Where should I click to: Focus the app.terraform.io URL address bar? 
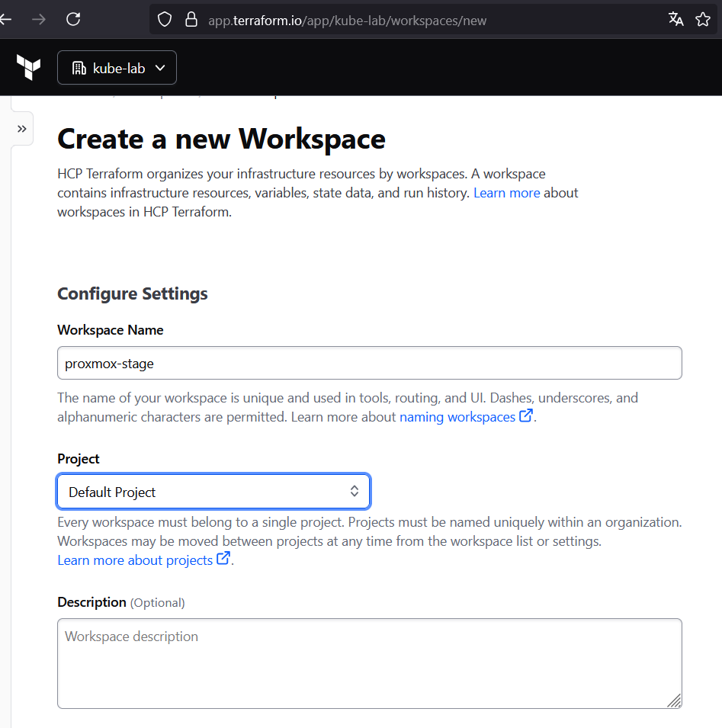pos(381,21)
